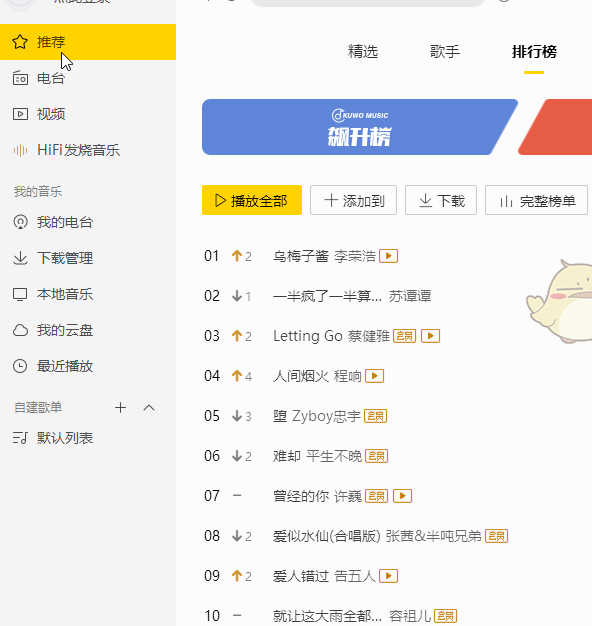Image resolution: width=592 pixels, height=626 pixels.
Task: Switch to the 精选 tab
Action: tap(363, 52)
